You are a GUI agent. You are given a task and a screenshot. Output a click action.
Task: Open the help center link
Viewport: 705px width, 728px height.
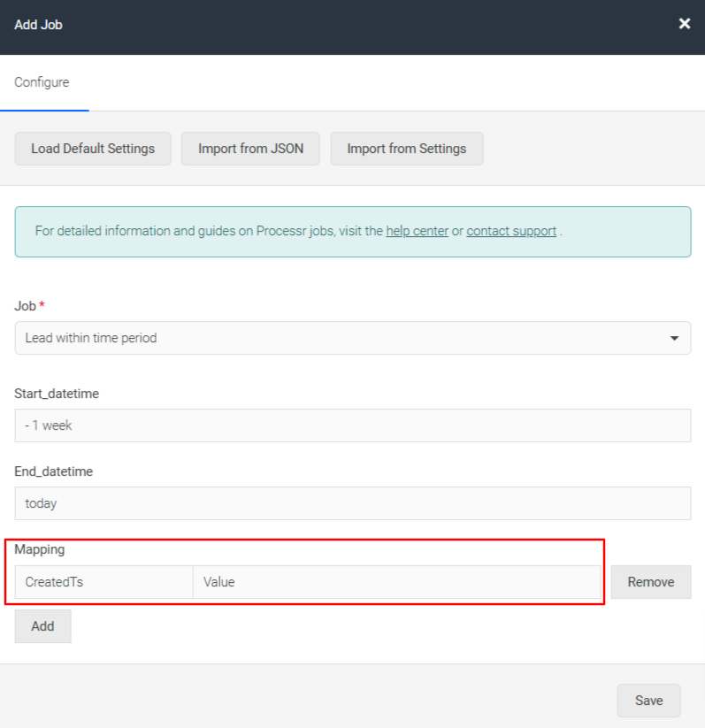click(417, 231)
